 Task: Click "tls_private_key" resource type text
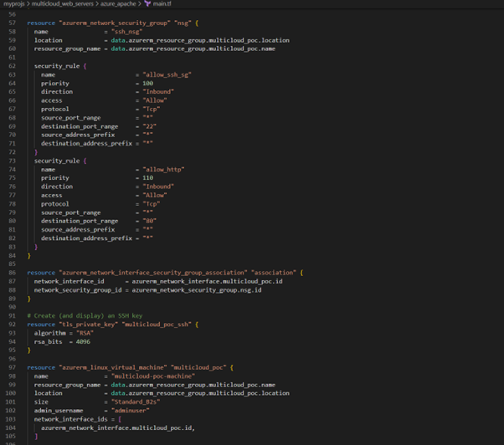click(x=87, y=325)
